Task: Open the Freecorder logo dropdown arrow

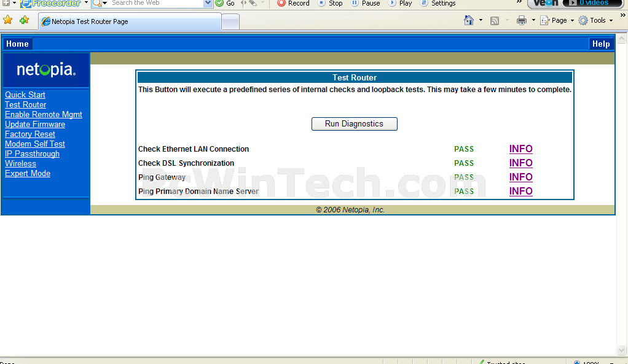Action: coord(86,3)
